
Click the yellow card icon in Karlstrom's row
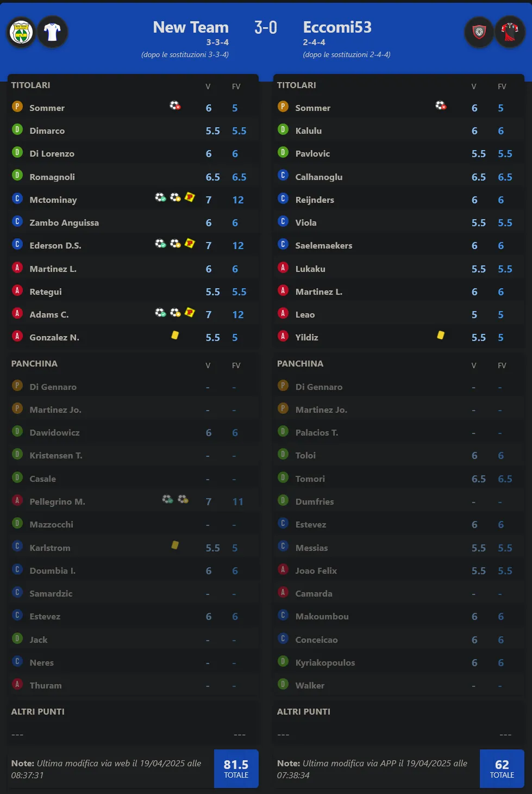pyautogui.click(x=175, y=545)
